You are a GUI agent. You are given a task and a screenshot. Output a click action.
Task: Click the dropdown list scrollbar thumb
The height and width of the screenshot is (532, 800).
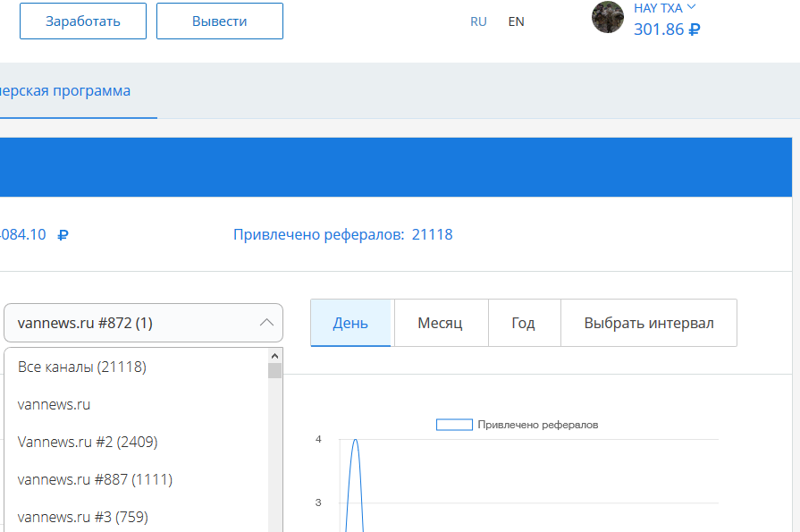(275, 371)
